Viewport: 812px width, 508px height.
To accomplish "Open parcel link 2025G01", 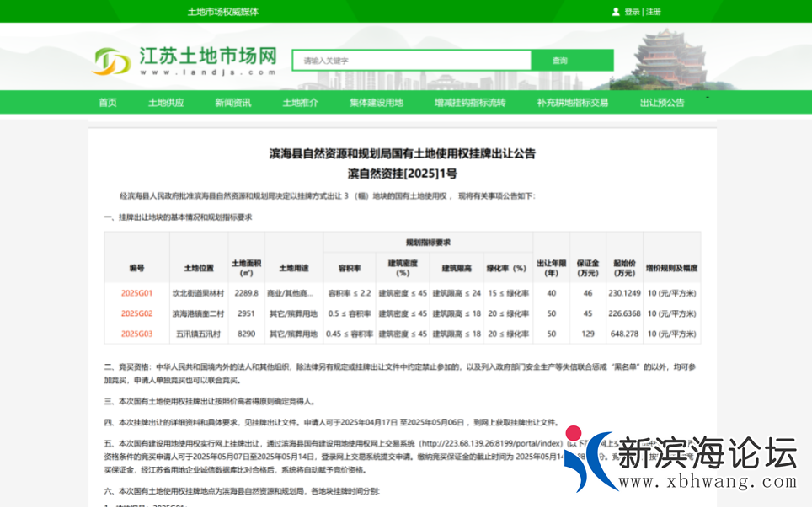I will 136,293.
